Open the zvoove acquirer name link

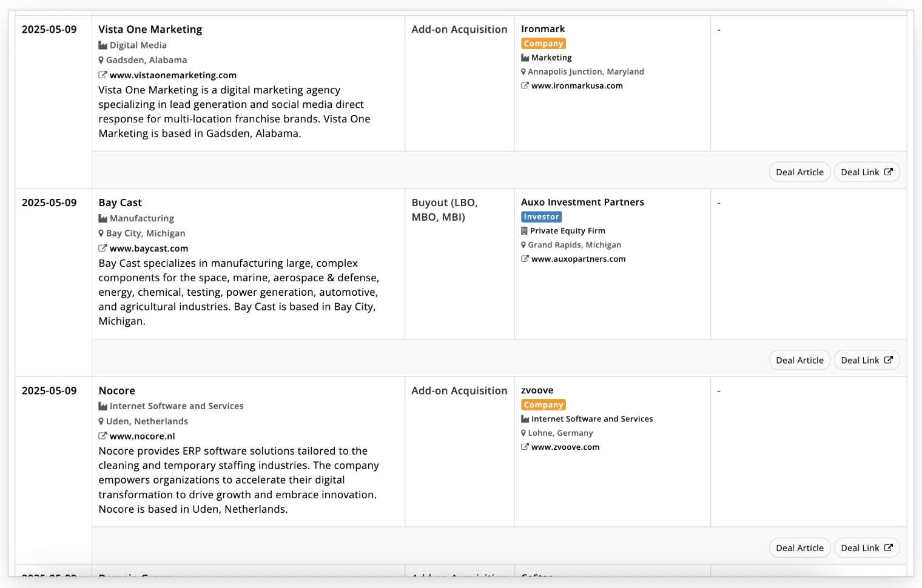coord(537,390)
